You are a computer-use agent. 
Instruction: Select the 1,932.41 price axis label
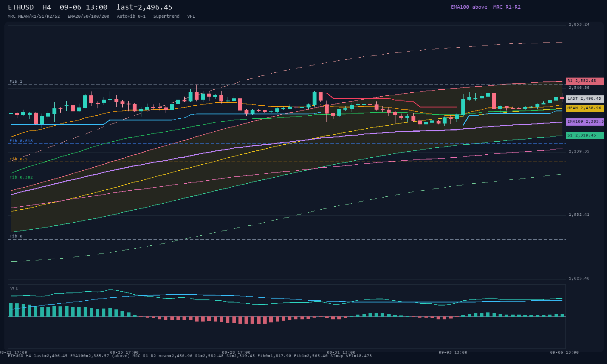[579, 214]
